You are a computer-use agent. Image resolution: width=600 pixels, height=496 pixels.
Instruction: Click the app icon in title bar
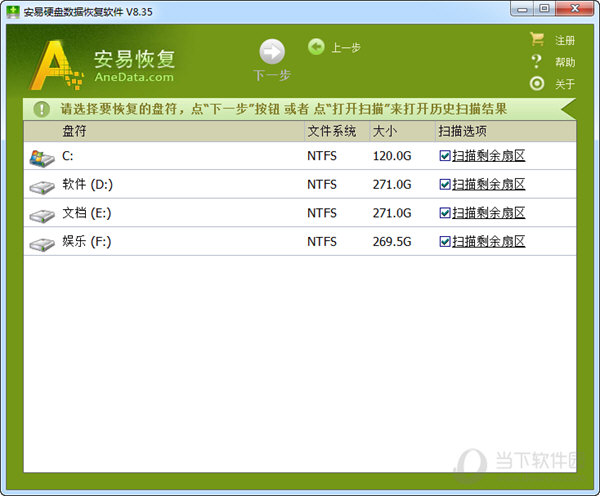(x=13, y=12)
